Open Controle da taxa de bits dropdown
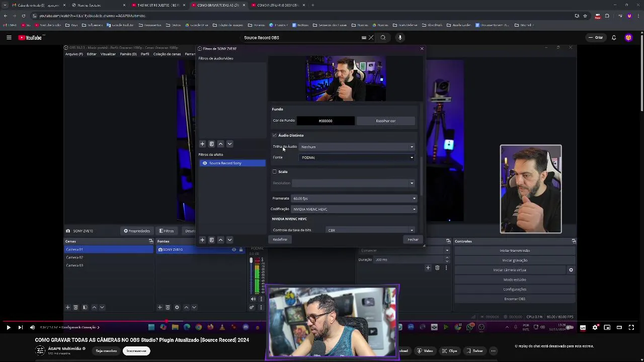 (370, 230)
